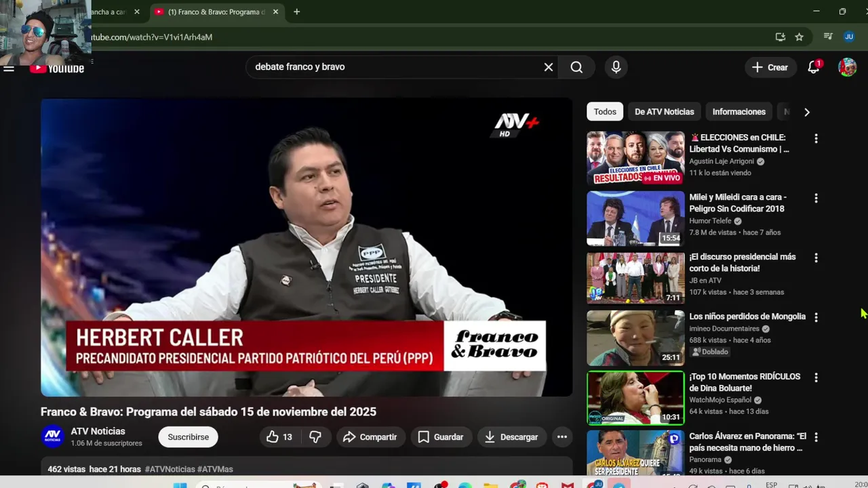Open a new browser tab
868x488 pixels.
pyautogui.click(x=296, y=12)
